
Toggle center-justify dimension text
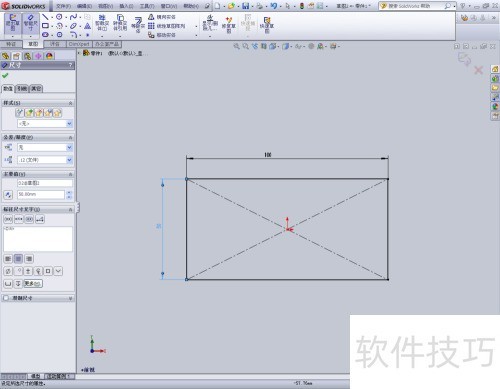click(19, 258)
